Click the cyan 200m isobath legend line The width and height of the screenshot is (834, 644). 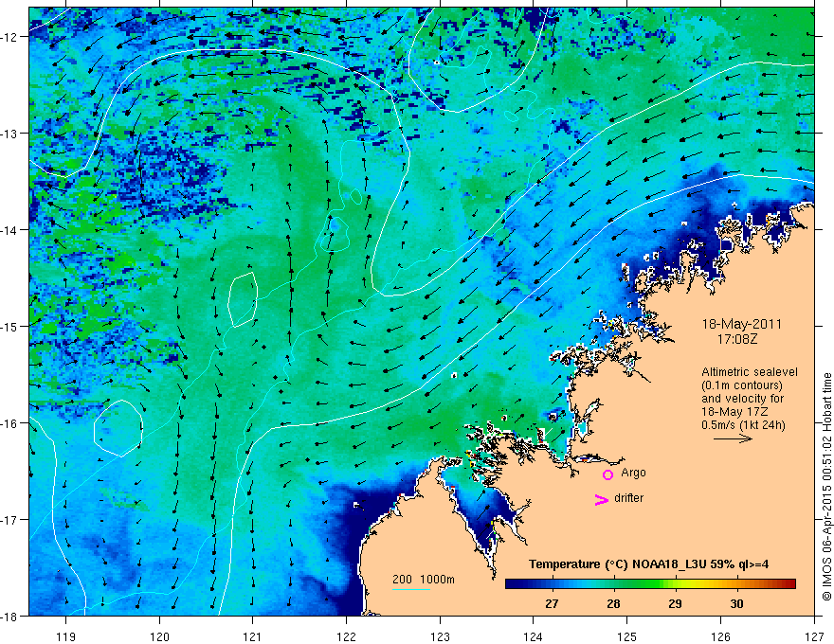point(411,589)
